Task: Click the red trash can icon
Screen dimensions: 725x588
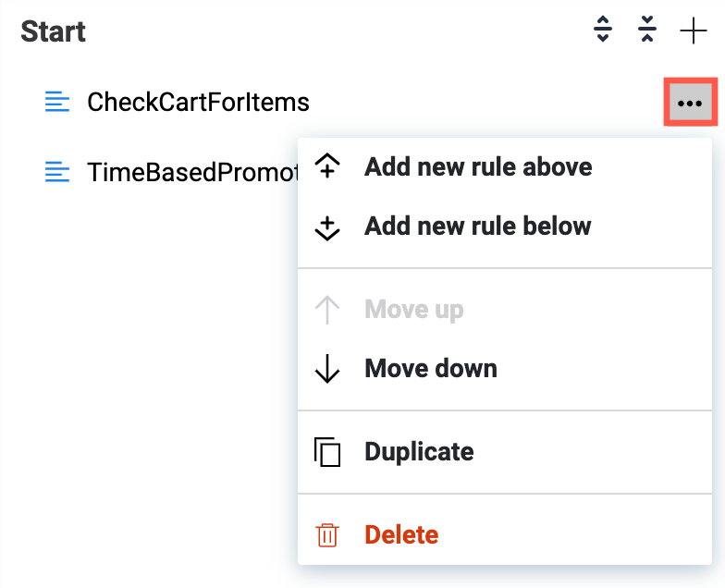Action: click(327, 535)
